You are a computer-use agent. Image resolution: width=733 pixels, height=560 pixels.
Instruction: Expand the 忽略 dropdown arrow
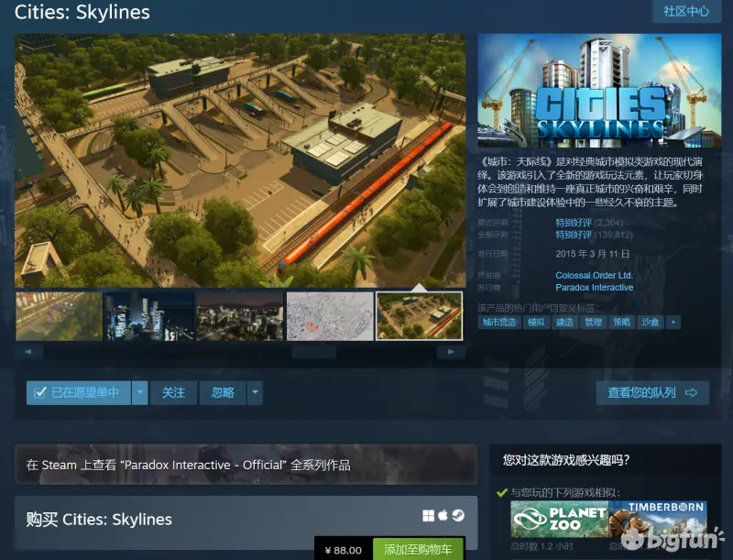pyautogui.click(x=255, y=392)
